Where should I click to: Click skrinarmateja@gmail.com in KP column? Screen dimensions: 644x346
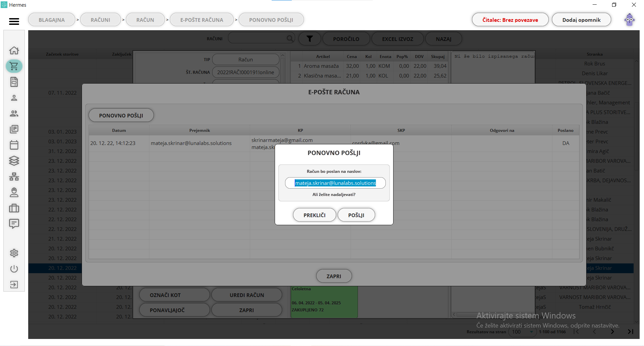pyautogui.click(x=282, y=140)
